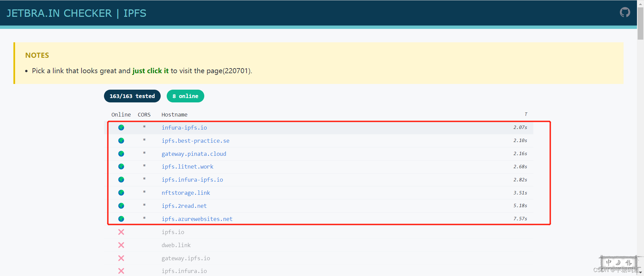Visit nftstorage.link gateway
The image size is (644, 276).
(186, 193)
